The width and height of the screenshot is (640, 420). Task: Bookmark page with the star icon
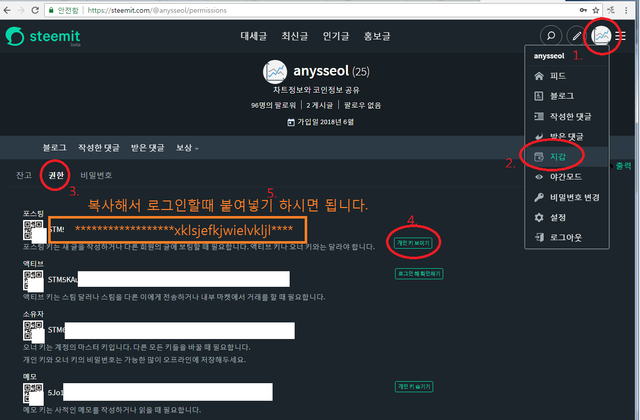[596, 10]
